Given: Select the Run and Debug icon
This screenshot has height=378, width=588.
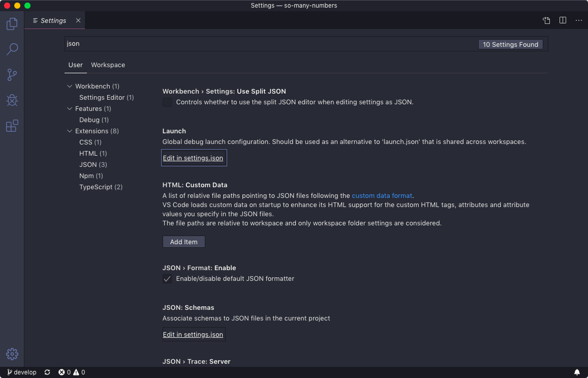Looking at the screenshot, I should [12, 100].
